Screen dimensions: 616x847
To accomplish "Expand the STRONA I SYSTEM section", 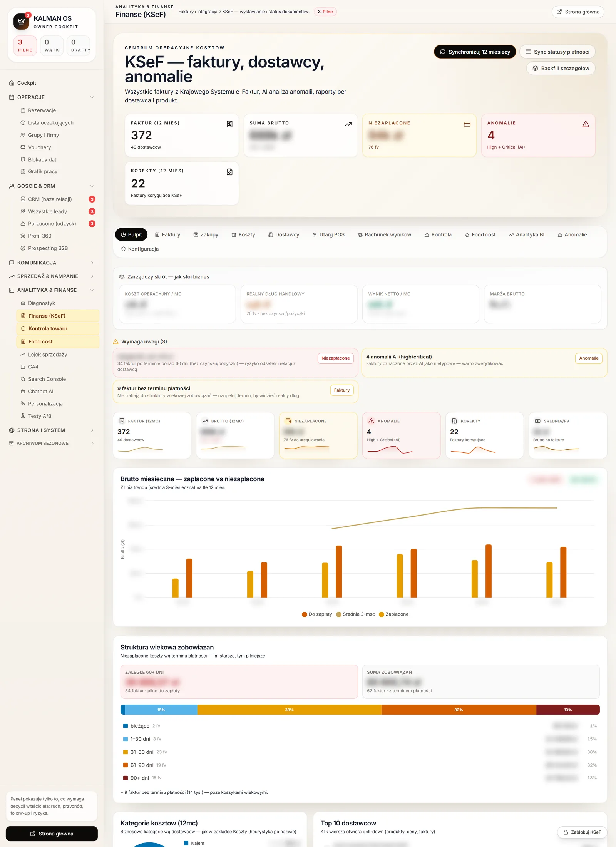I will coord(92,430).
